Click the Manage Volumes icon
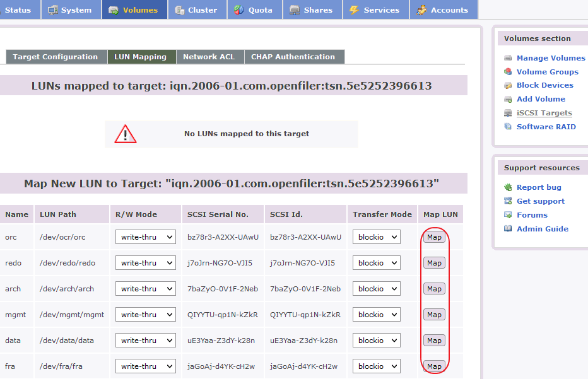Image resolution: width=588 pixels, height=379 pixels. pyautogui.click(x=508, y=58)
